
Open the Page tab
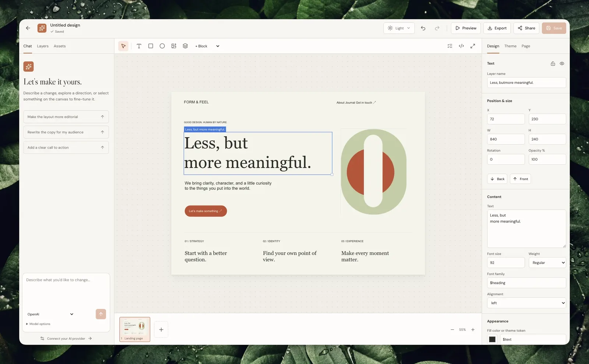[526, 46]
